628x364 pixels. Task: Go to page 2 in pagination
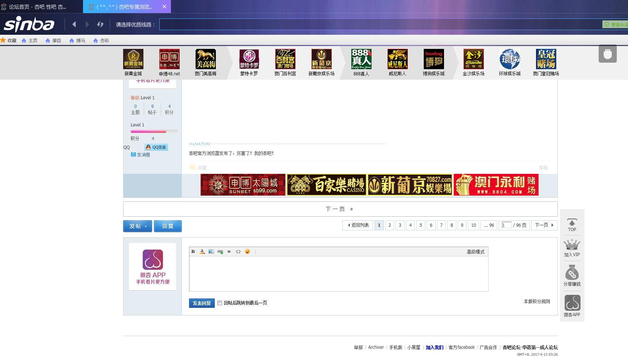tap(390, 225)
